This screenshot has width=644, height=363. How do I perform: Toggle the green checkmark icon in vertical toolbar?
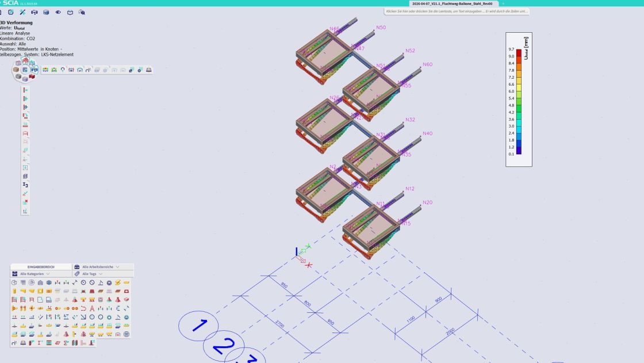pos(25,193)
